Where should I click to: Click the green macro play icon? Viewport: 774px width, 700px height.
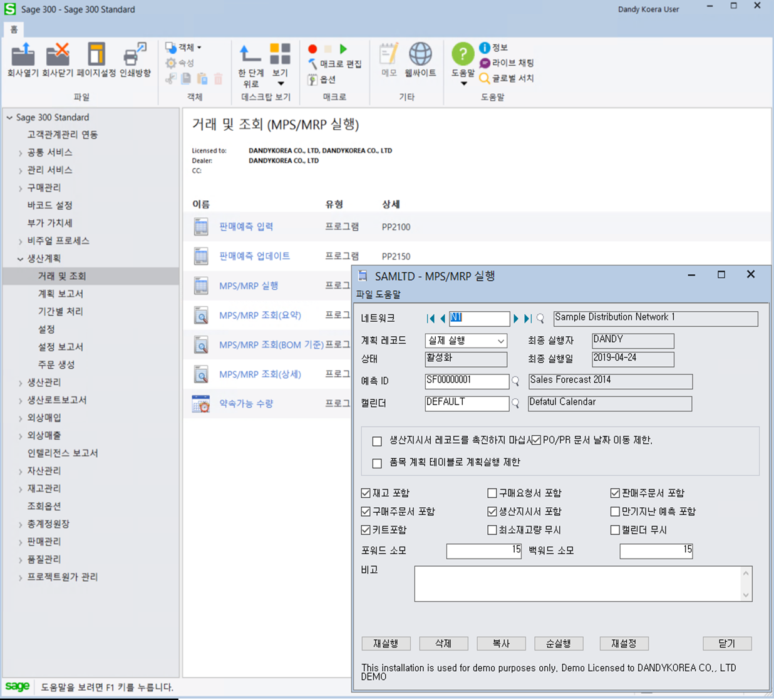343,49
